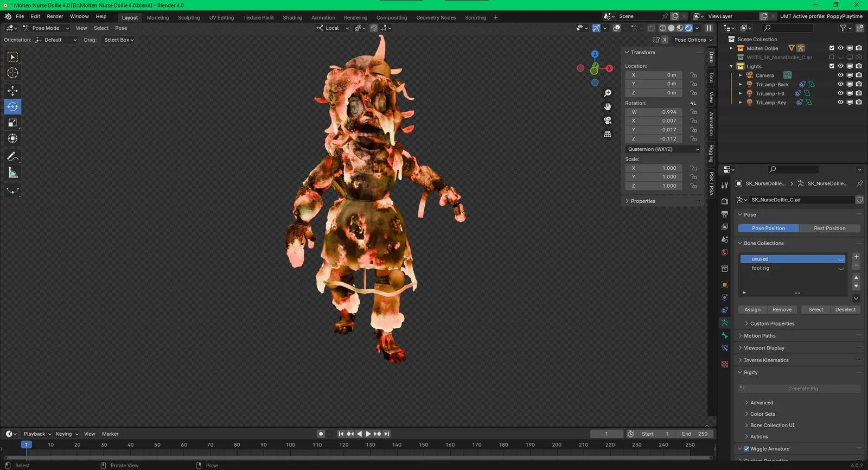The image size is (868, 470).
Task: Click the viewport zoom magnifier icon
Action: pyautogui.click(x=608, y=93)
